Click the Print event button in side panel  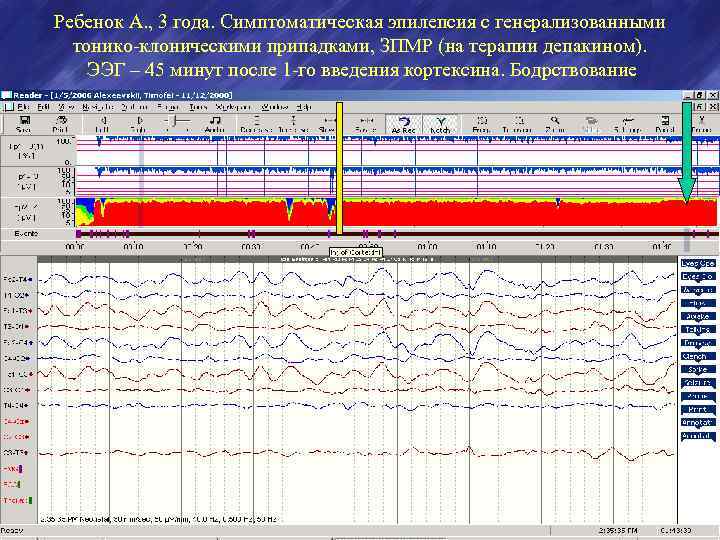pos(698,409)
